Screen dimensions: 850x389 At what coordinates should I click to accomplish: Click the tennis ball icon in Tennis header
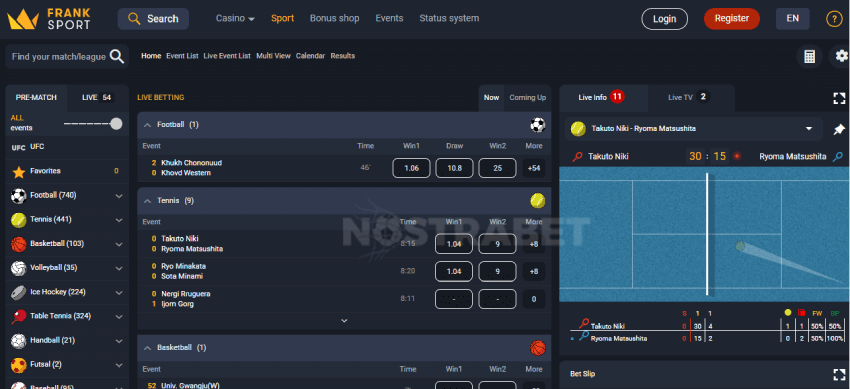(538, 201)
